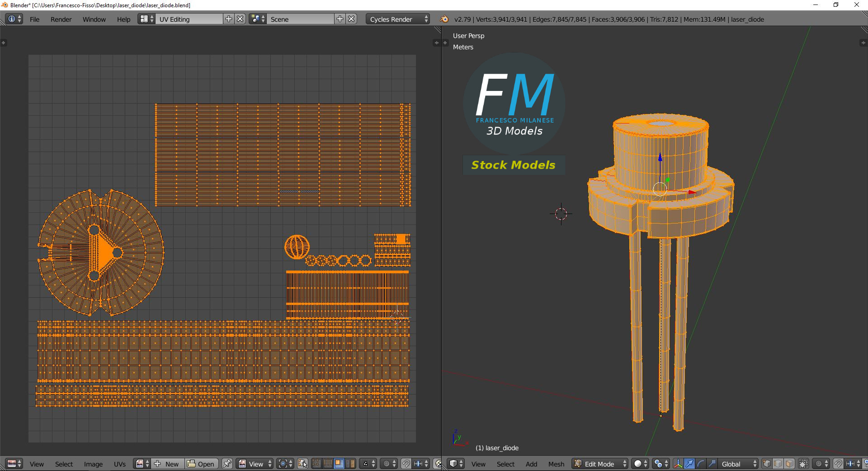
Task: Toggle snapping magnet in 3D viewport
Action: click(838, 464)
